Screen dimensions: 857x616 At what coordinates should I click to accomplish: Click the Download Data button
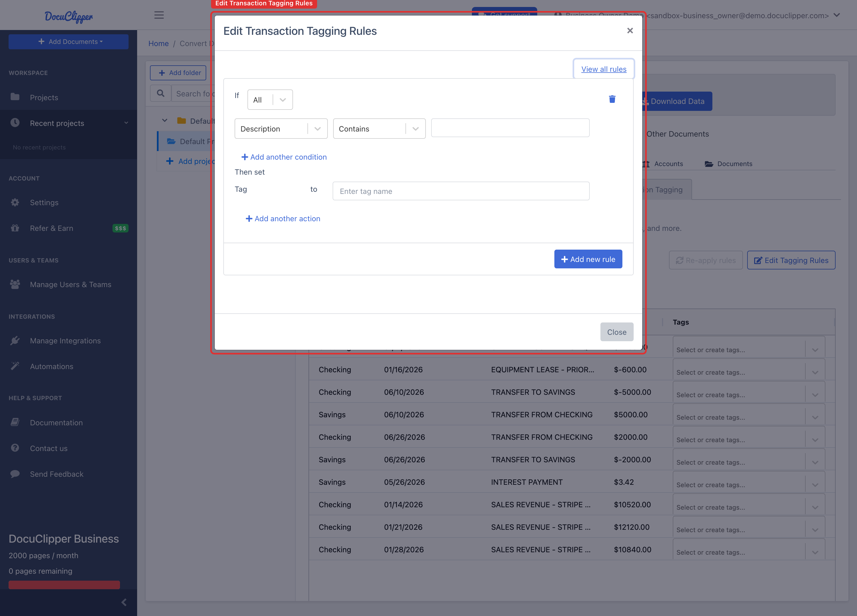(x=678, y=101)
